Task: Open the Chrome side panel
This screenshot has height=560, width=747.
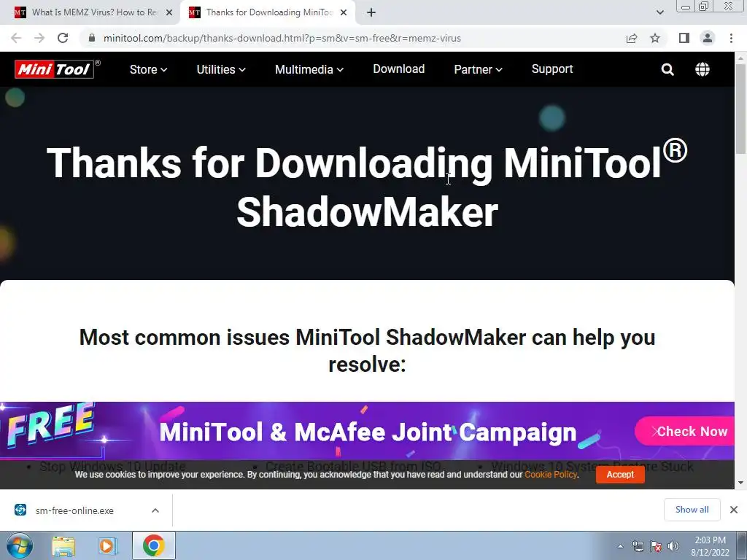Action: point(684,38)
